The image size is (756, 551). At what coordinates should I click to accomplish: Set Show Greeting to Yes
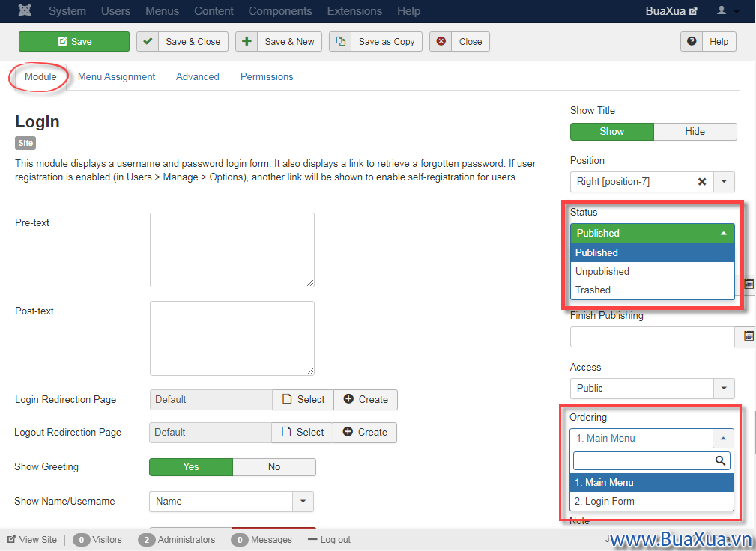pos(191,466)
